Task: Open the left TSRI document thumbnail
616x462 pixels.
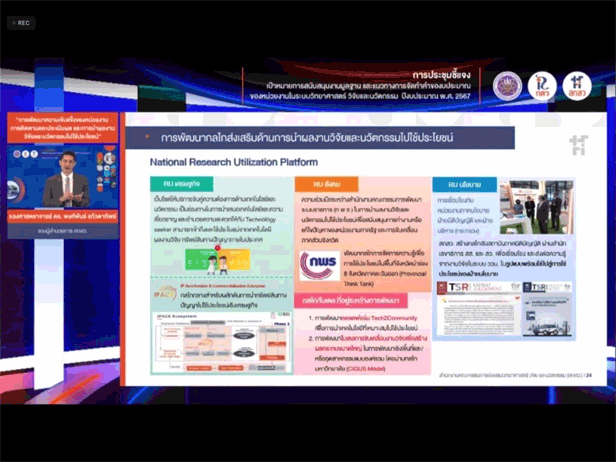Action: coord(478,308)
